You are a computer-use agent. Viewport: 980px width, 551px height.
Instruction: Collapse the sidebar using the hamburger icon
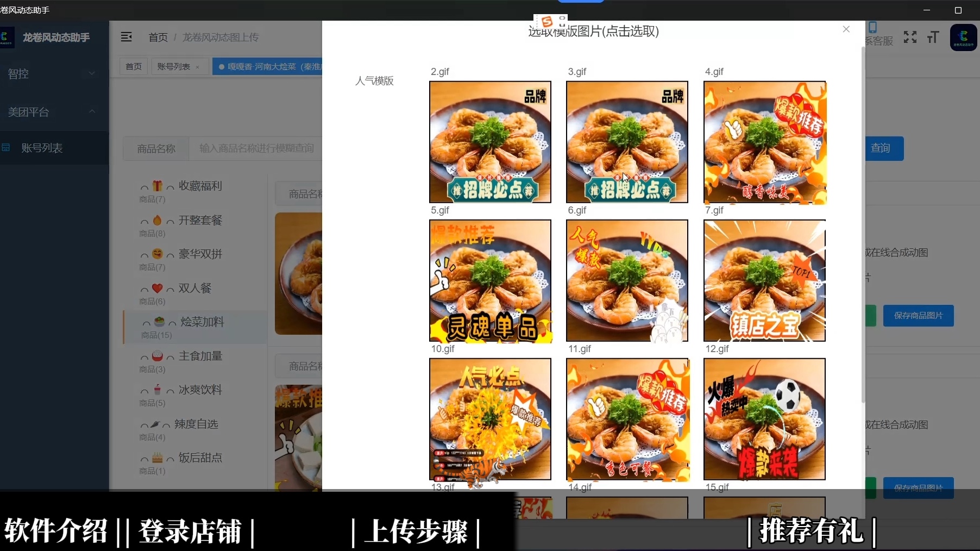coord(127,37)
